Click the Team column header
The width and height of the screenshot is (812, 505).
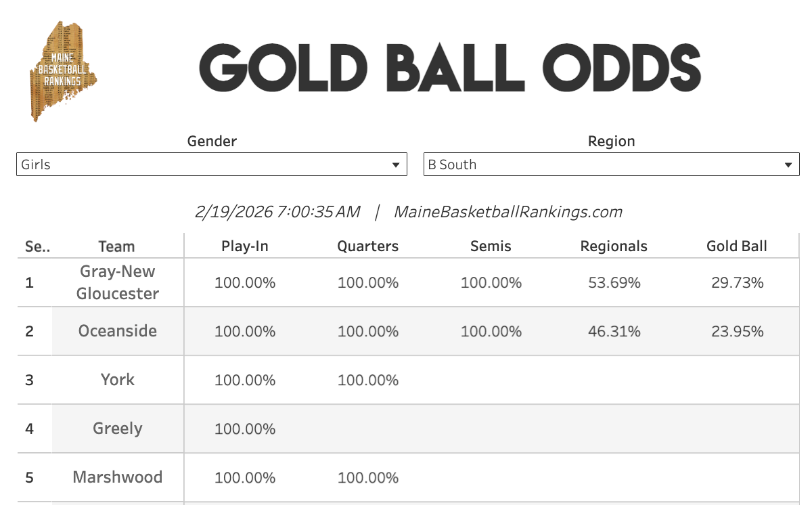(x=116, y=246)
